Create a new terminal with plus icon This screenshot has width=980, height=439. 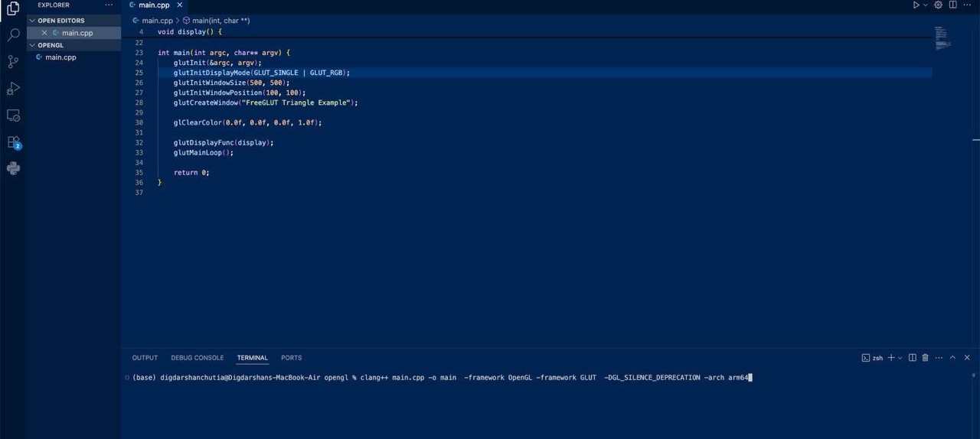pyautogui.click(x=891, y=358)
